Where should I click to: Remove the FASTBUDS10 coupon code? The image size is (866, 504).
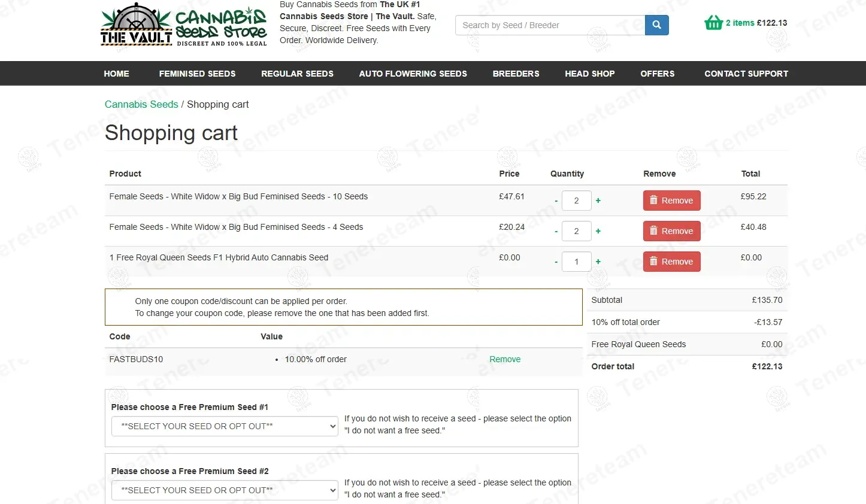(505, 359)
